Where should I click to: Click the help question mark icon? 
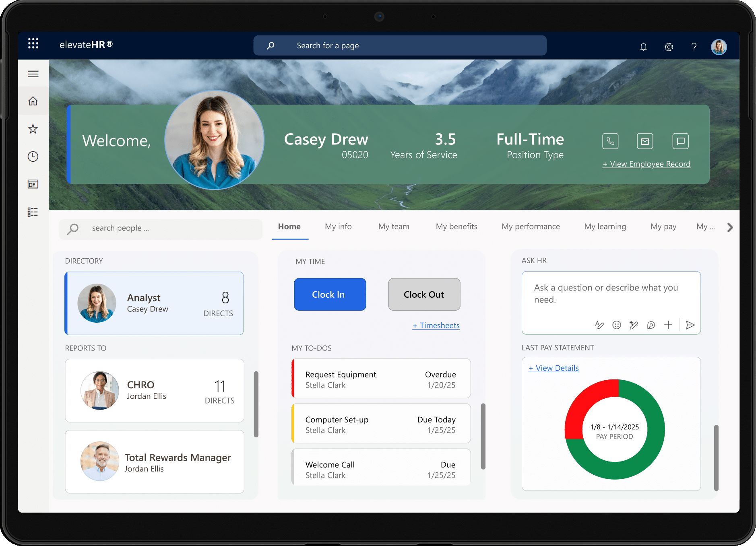click(x=694, y=47)
